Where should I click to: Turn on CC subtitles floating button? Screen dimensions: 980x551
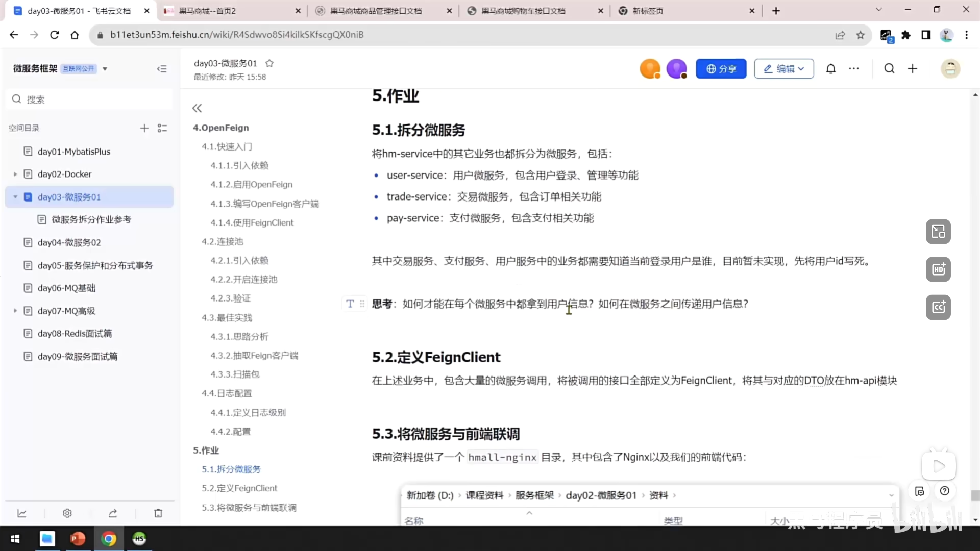[x=938, y=307]
